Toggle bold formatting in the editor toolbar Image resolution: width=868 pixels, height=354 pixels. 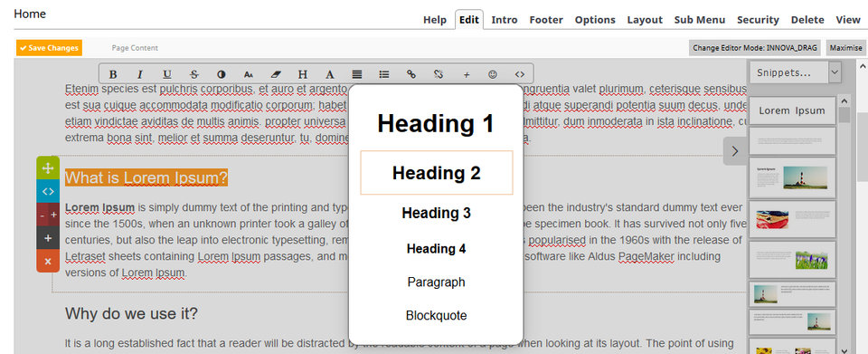click(113, 74)
